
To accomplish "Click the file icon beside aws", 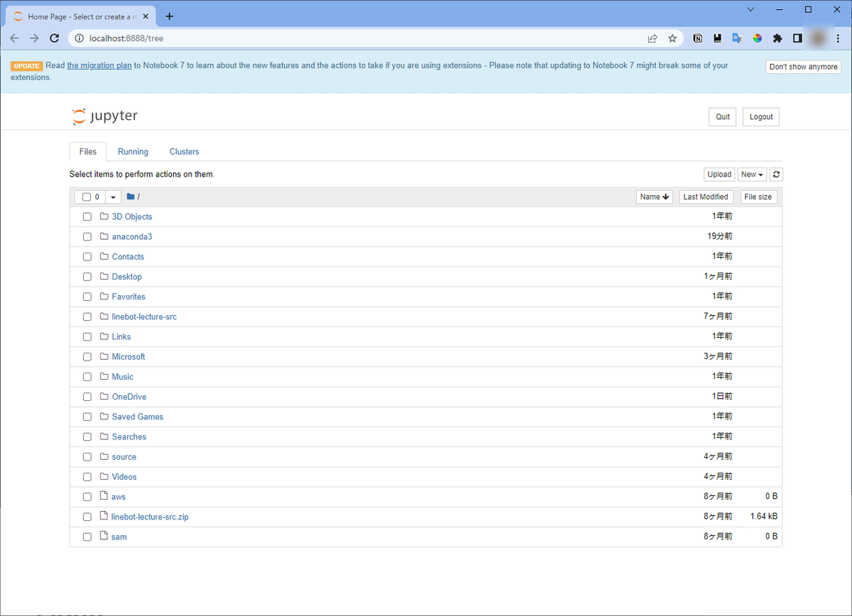I will click(x=104, y=496).
